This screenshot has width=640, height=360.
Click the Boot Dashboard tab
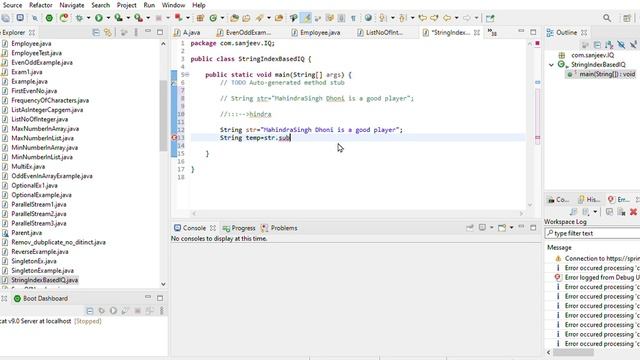41,298
